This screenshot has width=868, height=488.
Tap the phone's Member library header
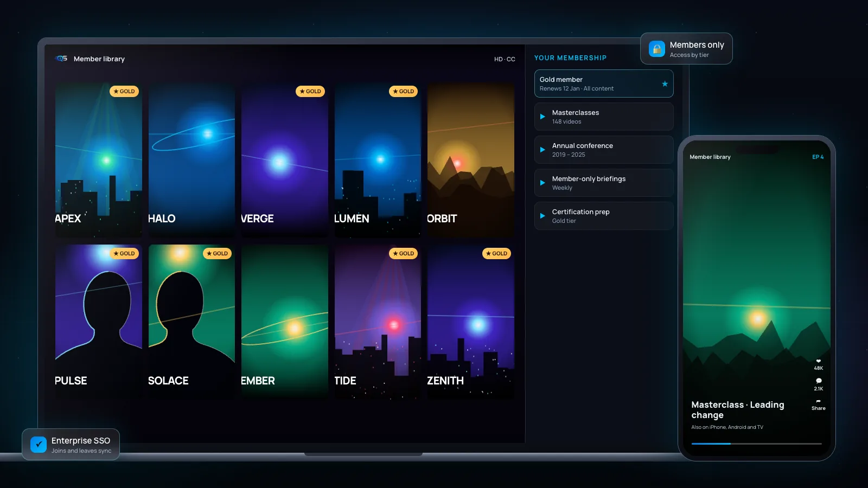pos(710,157)
